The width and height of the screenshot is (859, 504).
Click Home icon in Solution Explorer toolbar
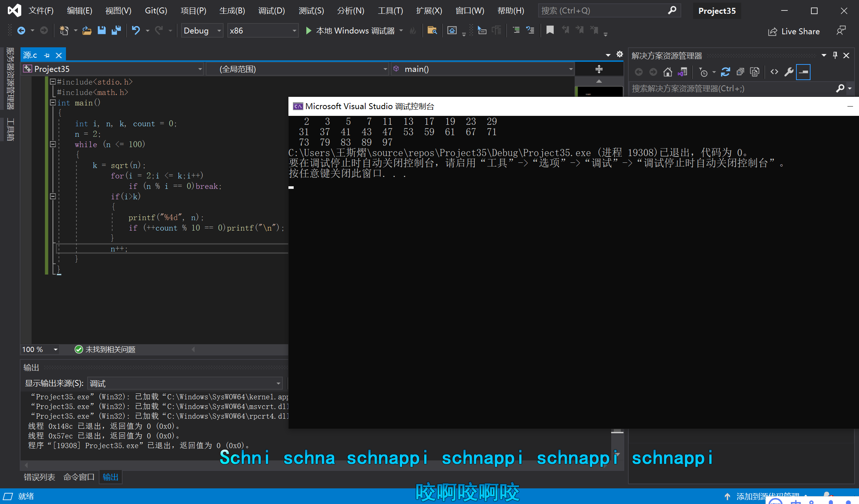click(x=667, y=72)
